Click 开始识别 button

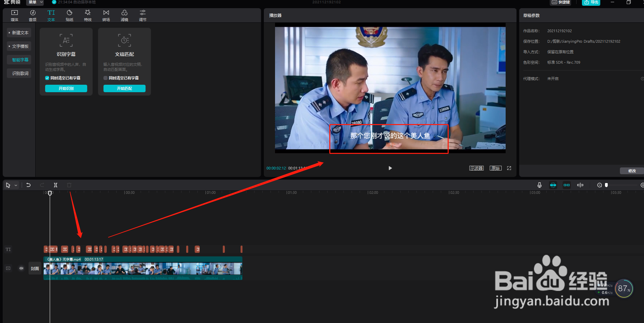click(x=66, y=88)
